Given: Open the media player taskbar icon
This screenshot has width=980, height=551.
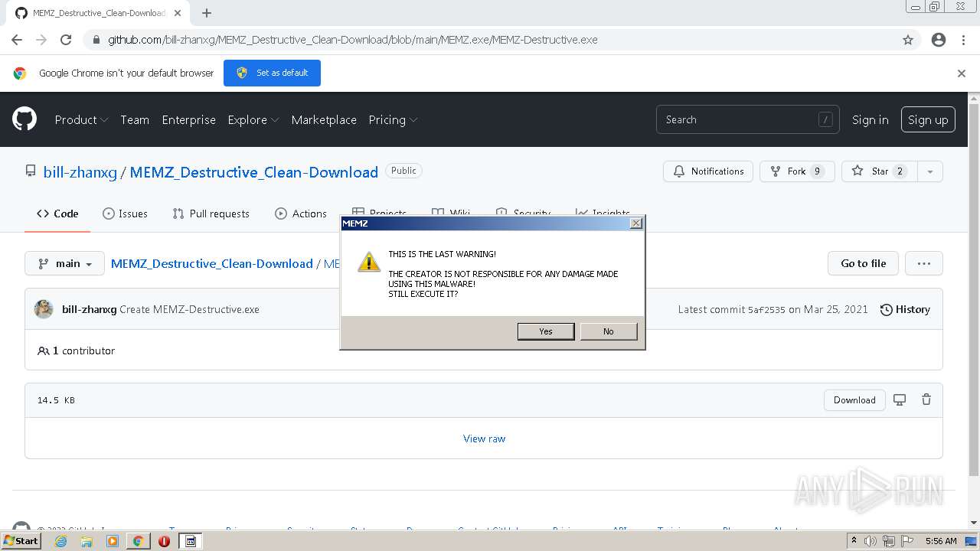Looking at the screenshot, I should pos(113,541).
